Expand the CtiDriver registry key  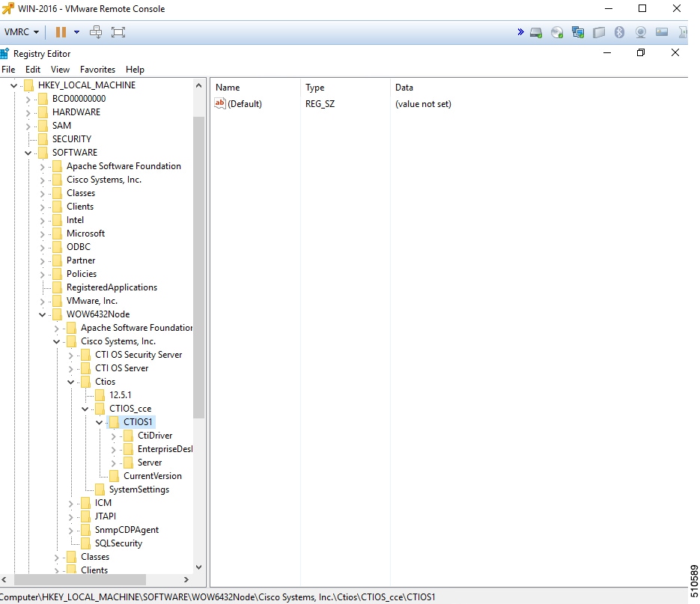coord(112,435)
